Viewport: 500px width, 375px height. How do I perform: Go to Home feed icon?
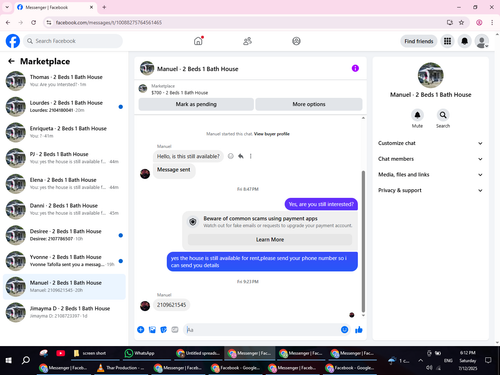pos(198,41)
